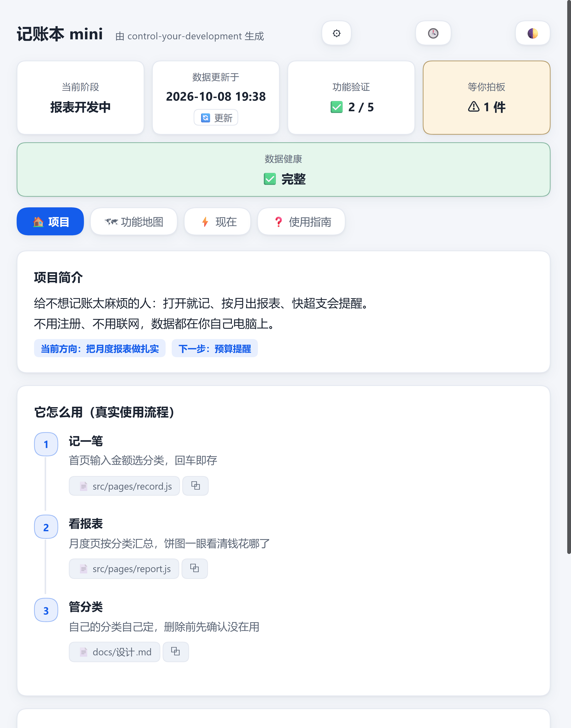This screenshot has width=571, height=728.
Task: Copy path of docs/设计.md
Action: (176, 652)
